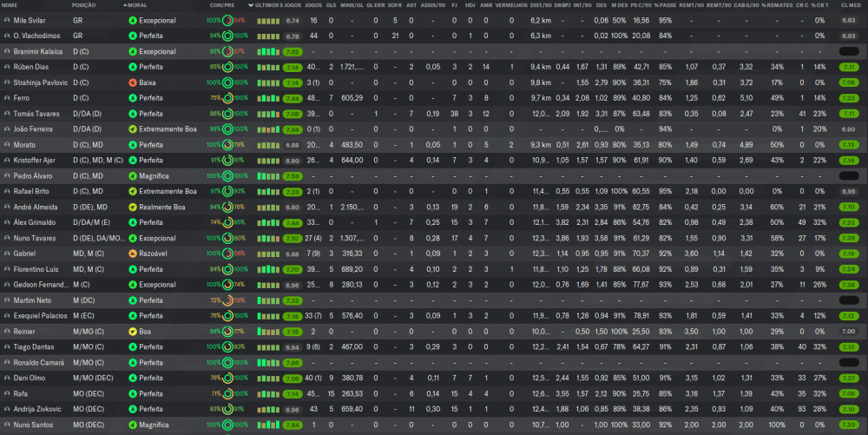Screen dimensions: 868x435
Task: Sort by the Con/Pre column header
Action: [222, 5]
